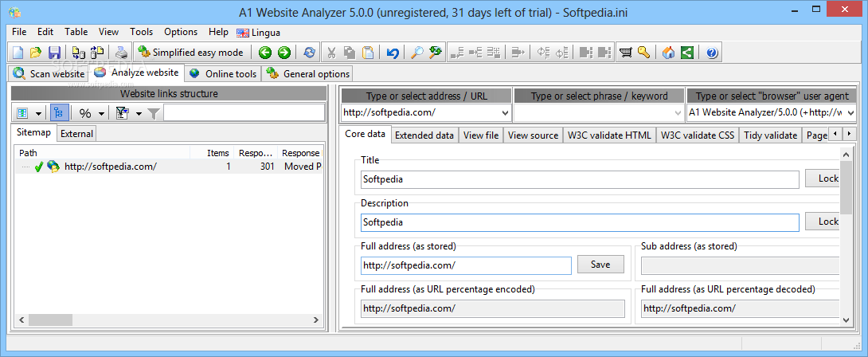Open the Online tools tab

click(x=223, y=74)
